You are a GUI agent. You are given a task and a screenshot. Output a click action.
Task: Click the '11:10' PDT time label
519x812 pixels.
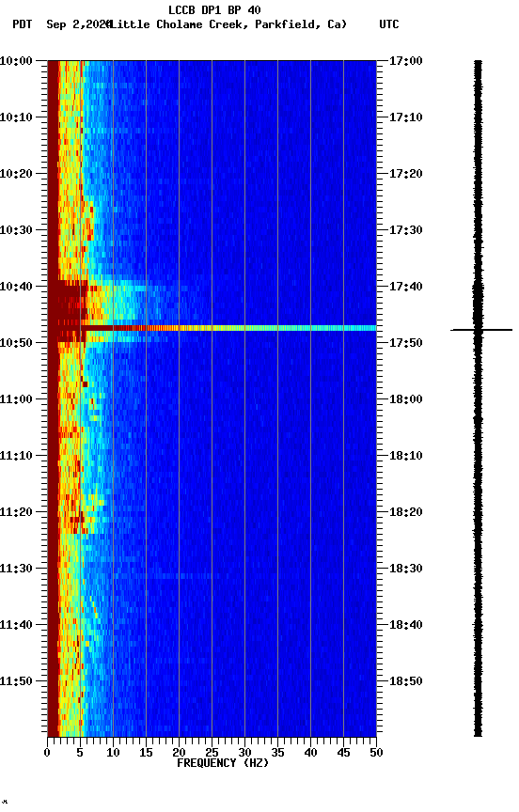click(x=16, y=456)
